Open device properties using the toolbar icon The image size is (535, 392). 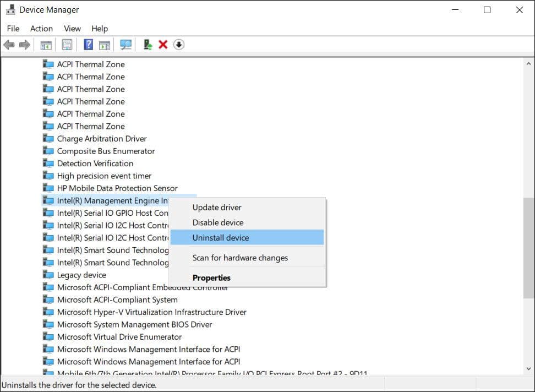point(67,44)
